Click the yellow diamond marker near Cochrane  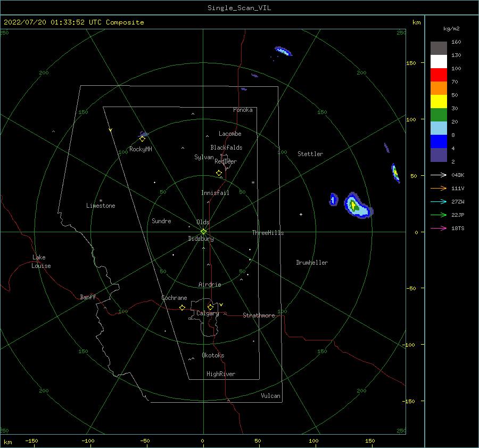pyautogui.click(x=183, y=308)
